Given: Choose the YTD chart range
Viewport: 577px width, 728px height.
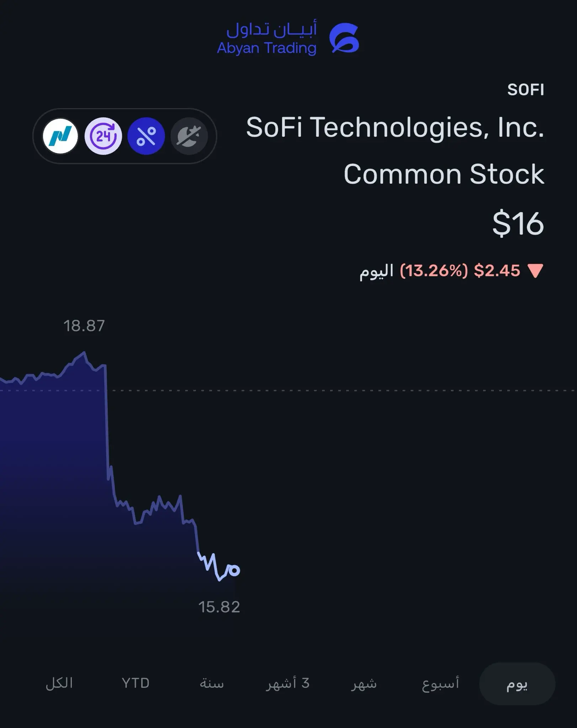Looking at the screenshot, I should click(136, 683).
